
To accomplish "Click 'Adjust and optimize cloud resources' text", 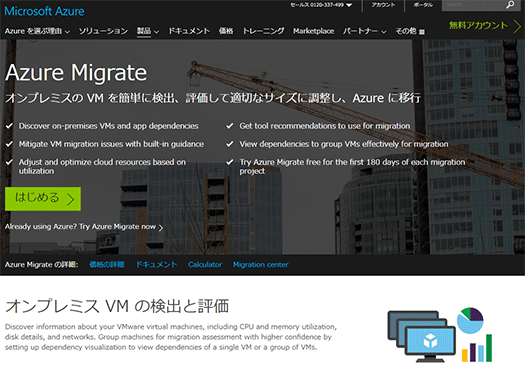I will tap(102, 166).
